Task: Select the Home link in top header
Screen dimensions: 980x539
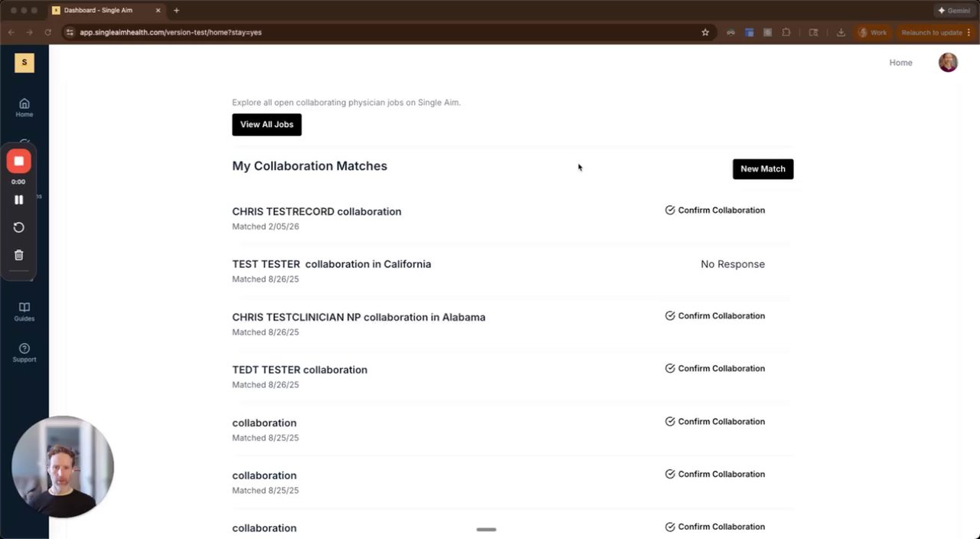Action: coord(900,63)
